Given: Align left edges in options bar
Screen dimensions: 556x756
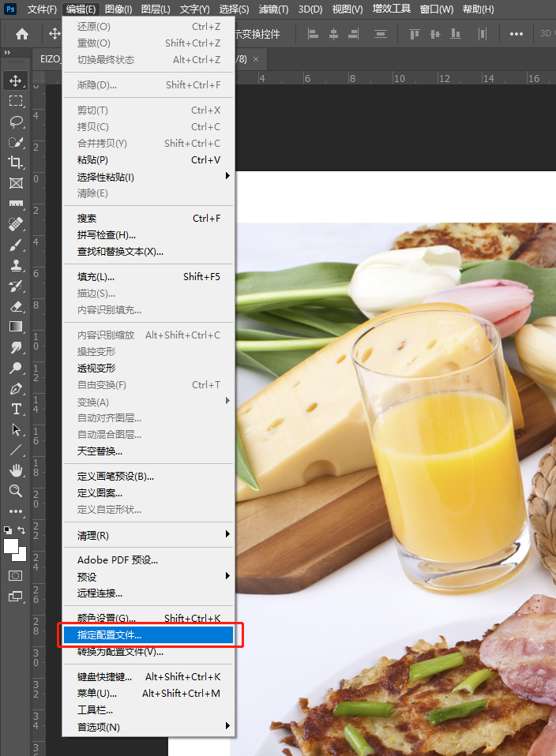Looking at the screenshot, I should click(314, 34).
